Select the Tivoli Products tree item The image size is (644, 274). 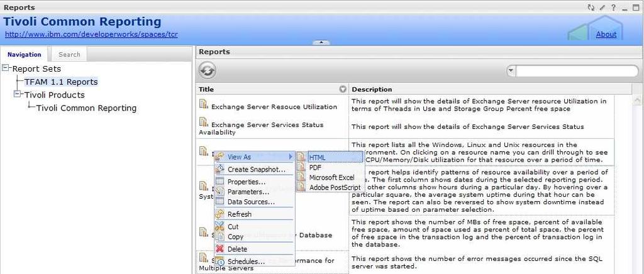tap(54, 95)
